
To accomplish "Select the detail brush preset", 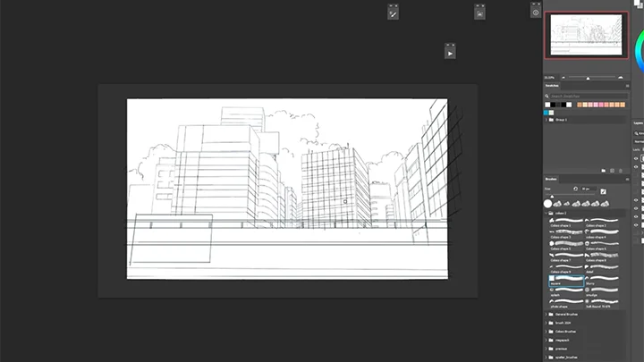I will tap(602, 269).
